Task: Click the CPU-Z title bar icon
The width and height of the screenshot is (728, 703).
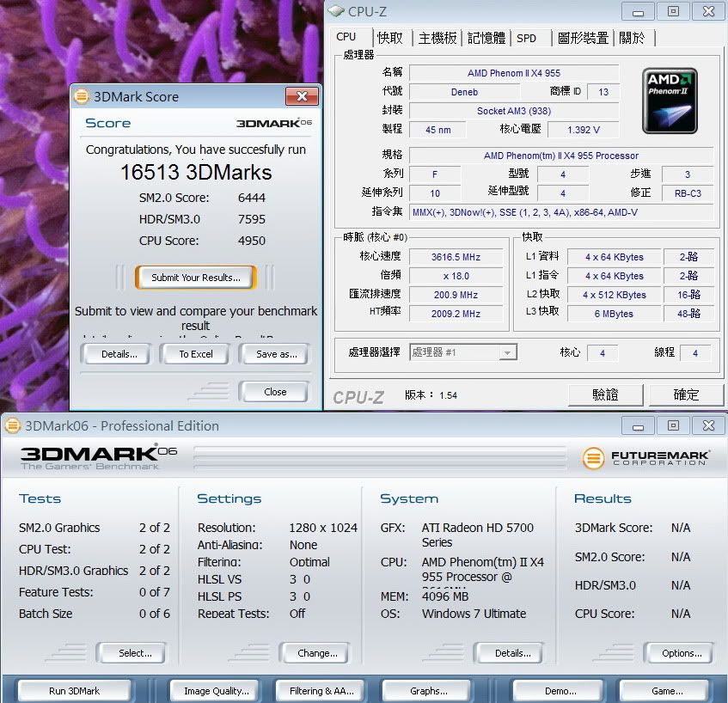Action: point(336,11)
